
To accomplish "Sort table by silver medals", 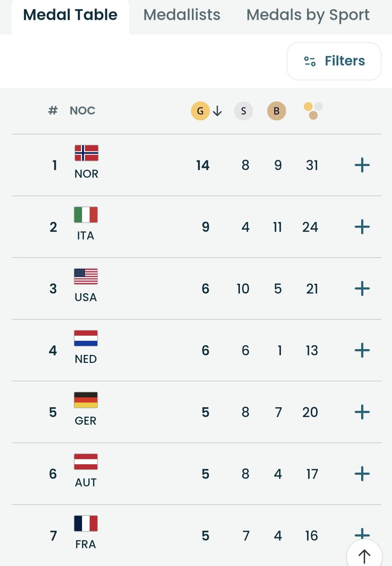I will click(244, 111).
